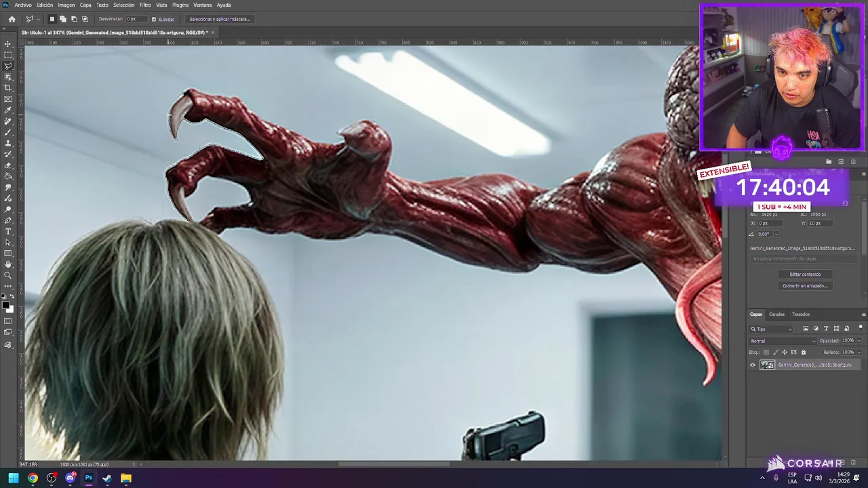
Task: Open the Capas panel options menu
Action: click(x=863, y=314)
